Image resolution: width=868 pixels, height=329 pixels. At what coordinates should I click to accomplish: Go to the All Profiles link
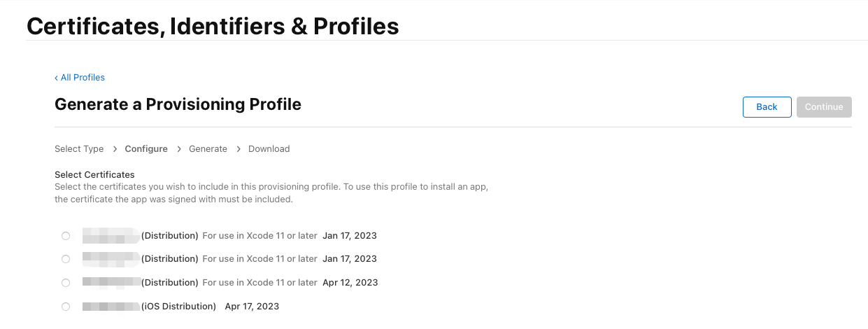pos(83,78)
